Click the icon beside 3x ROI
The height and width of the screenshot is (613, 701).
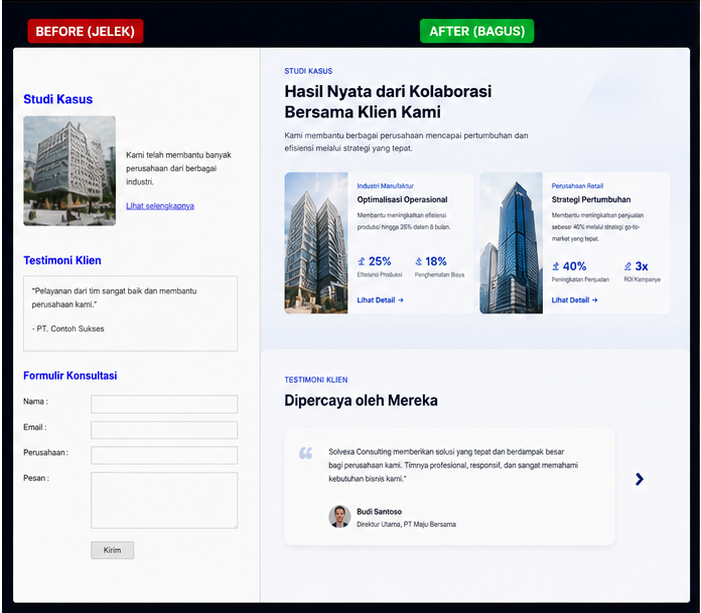628,266
